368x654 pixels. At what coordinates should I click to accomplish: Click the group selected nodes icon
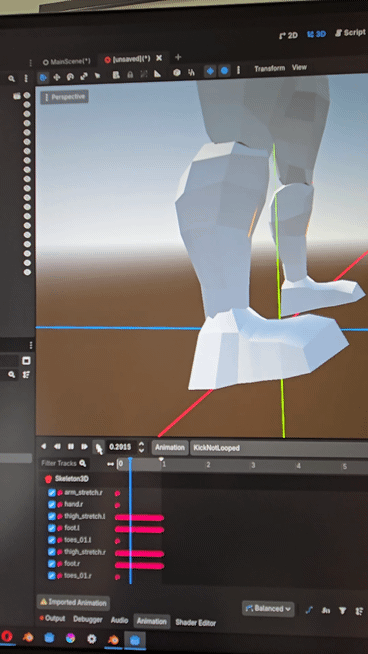tap(144, 74)
